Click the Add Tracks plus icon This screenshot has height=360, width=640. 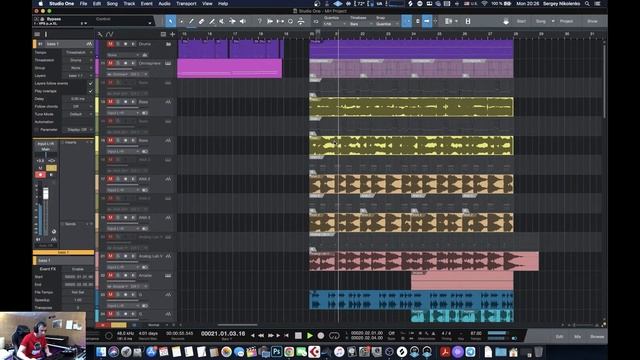pyautogui.click(x=172, y=34)
